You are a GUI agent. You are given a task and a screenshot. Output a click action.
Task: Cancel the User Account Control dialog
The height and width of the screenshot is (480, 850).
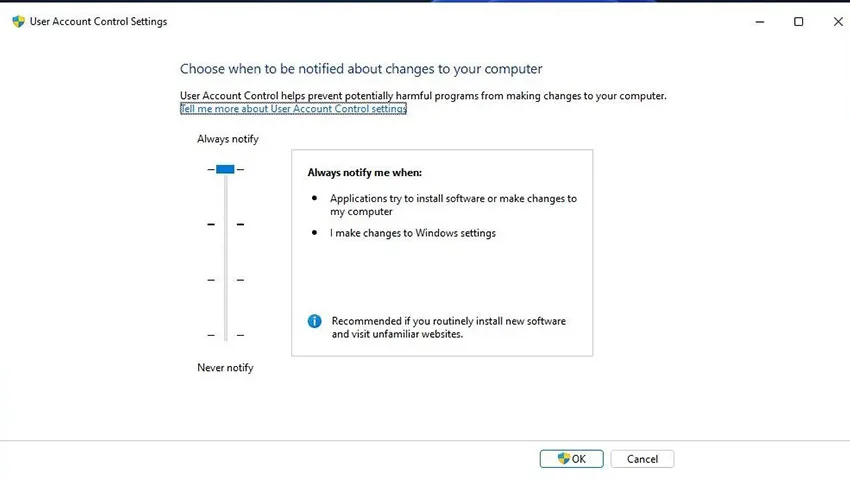click(642, 459)
